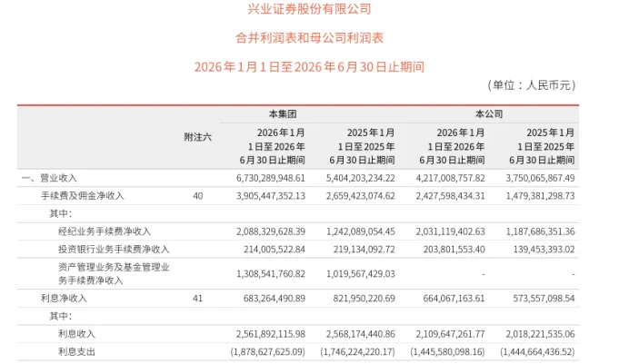Click the value 2,561,892,115.98

[271, 334]
